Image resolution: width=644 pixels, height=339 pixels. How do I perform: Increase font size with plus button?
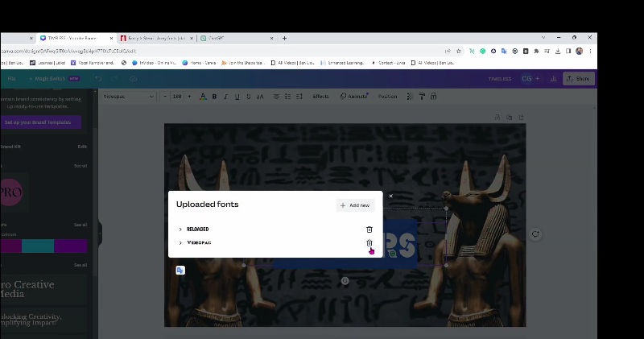click(x=189, y=97)
